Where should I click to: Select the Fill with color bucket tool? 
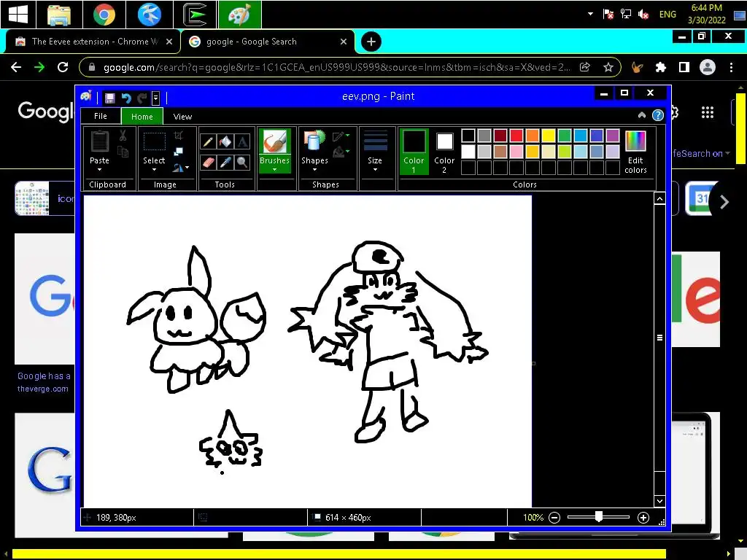click(225, 141)
